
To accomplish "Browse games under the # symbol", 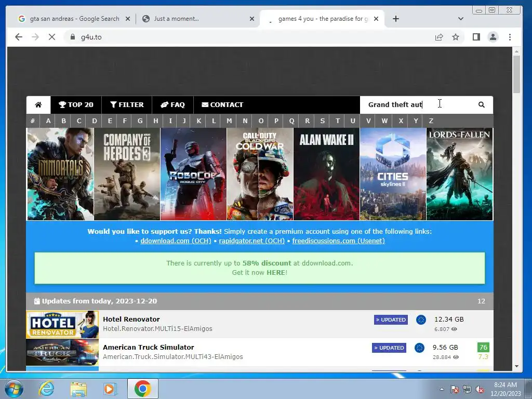I will click(33, 121).
